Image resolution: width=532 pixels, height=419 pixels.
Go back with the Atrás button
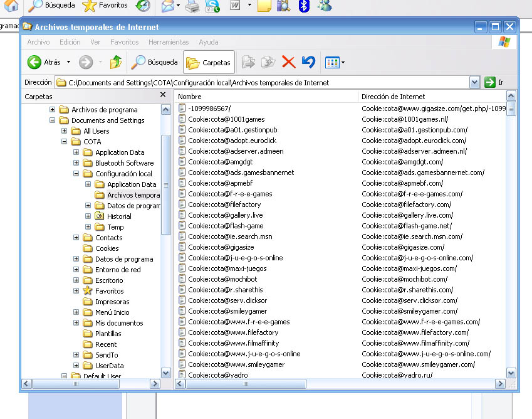tap(44, 62)
